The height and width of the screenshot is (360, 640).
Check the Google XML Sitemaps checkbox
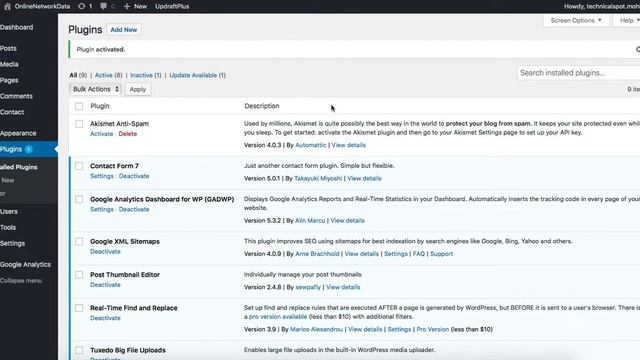click(79, 241)
